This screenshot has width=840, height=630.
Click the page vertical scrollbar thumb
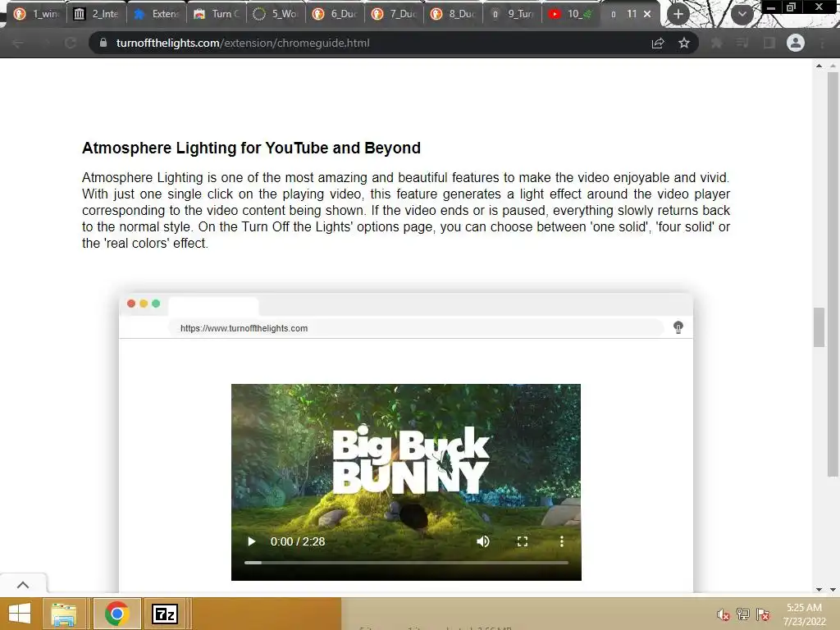(x=819, y=327)
